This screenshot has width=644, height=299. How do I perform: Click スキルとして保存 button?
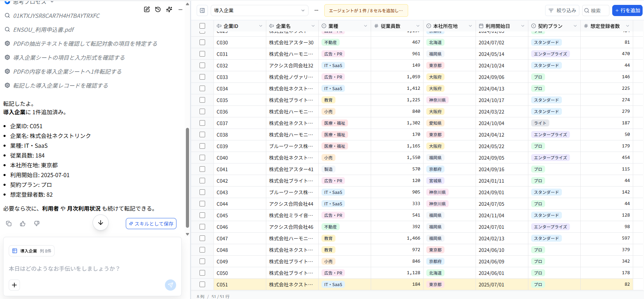click(151, 224)
